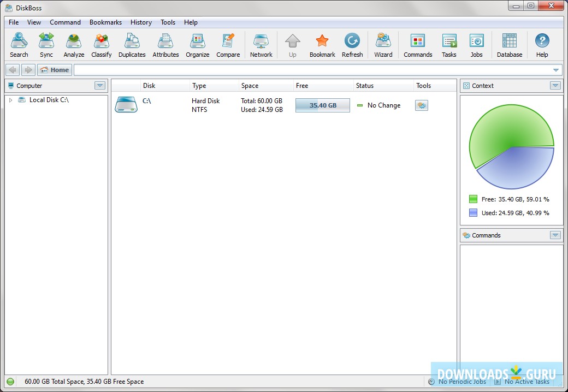Click the blue Used legend swatch
Viewport: 568px width, 392px height.
pos(473,213)
